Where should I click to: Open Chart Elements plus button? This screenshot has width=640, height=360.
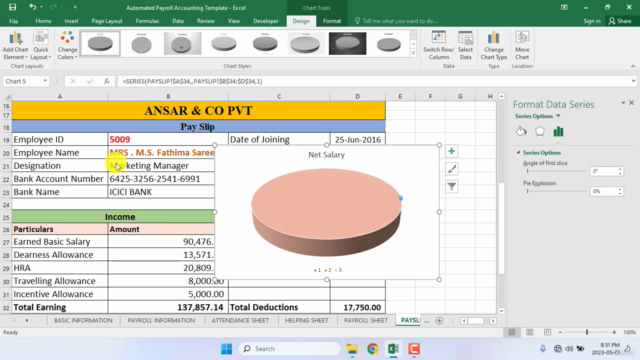(x=451, y=151)
